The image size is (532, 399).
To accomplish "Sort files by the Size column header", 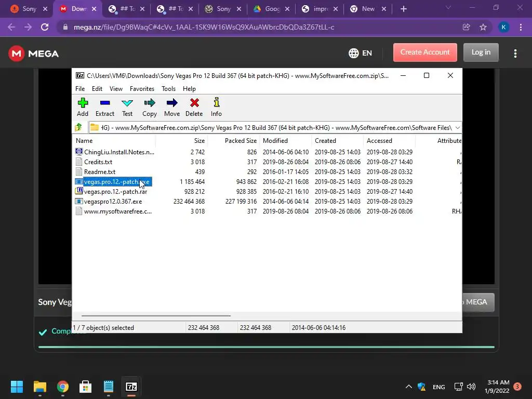I will pyautogui.click(x=181, y=140).
